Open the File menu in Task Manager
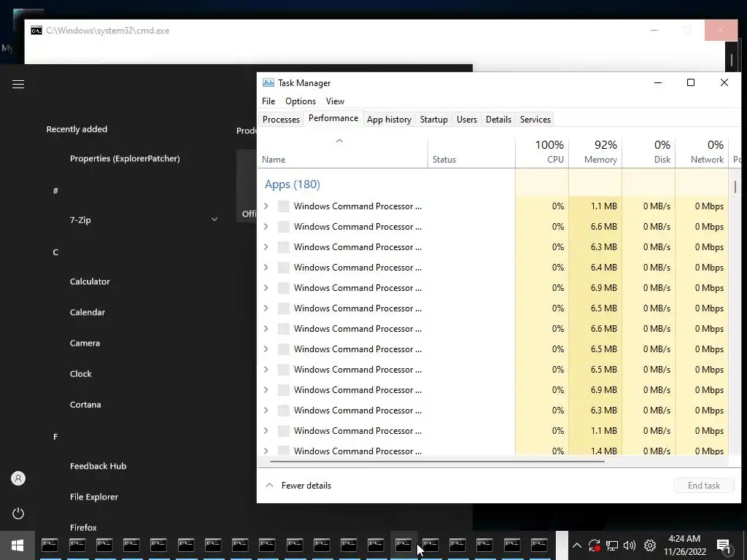Screen dimensions: 747x560 268,101
